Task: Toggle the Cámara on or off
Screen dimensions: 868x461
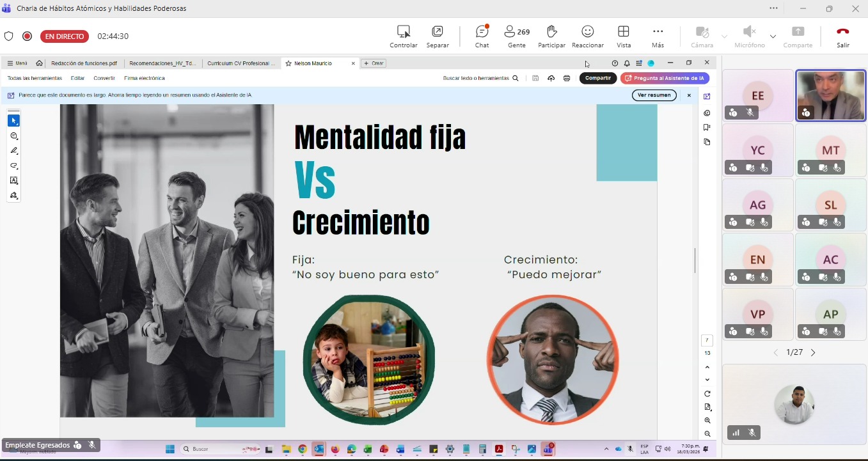Action: (x=702, y=36)
